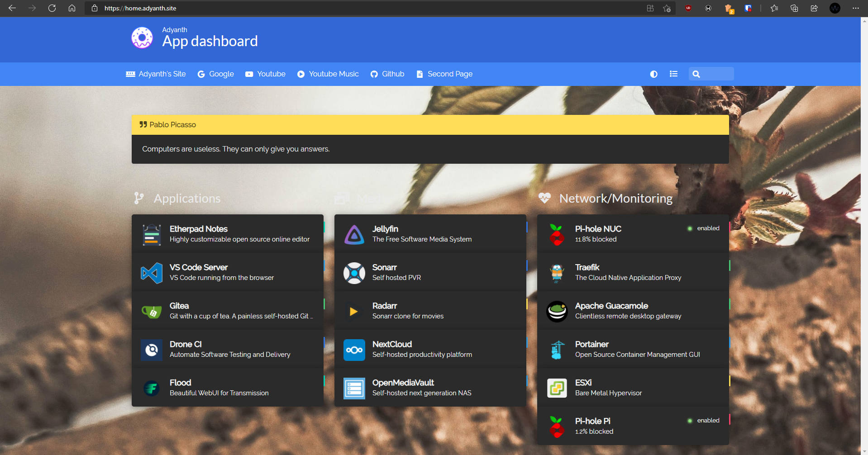Click the Gitea tea cup icon
This screenshot has height=455, width=868.
(x=151, y=311)
